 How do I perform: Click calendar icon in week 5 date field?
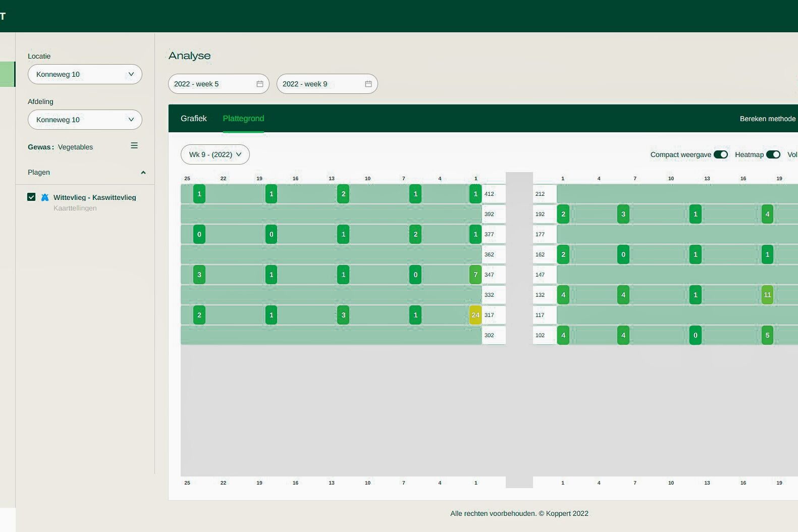click(260, 84)
